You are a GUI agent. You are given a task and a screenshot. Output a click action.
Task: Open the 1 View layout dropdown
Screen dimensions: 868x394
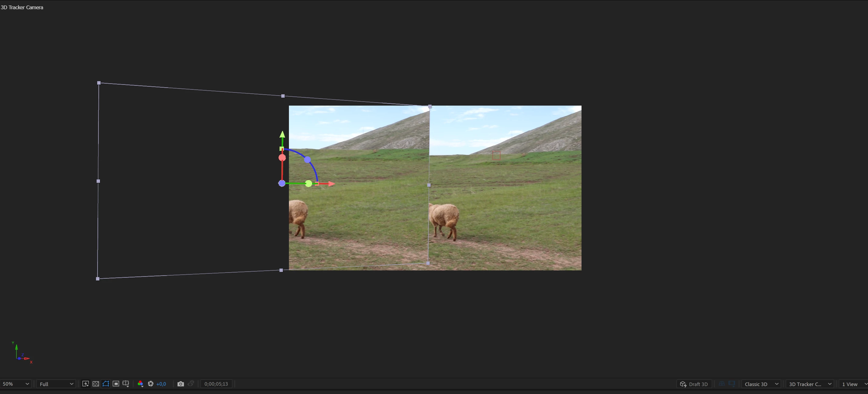pyautogui.click(x=853, y=384)
